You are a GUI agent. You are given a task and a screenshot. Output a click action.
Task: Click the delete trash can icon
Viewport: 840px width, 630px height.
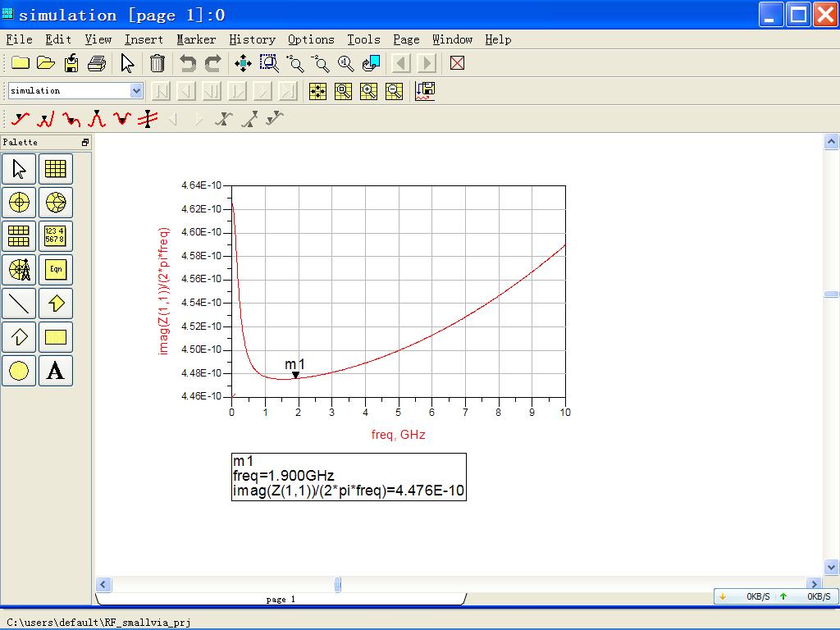click(157, 63)
